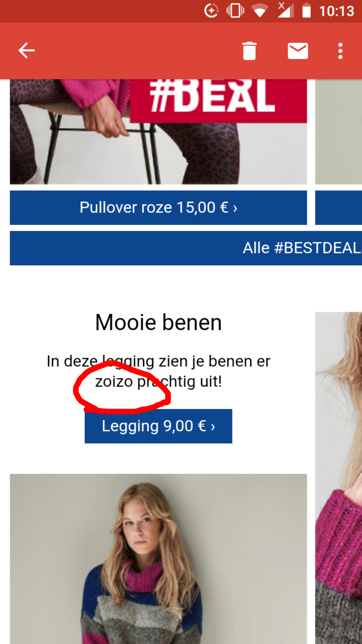Screen dimensions: 362x644
Task: Tap the vibrate mode status icon
Action: coord(235,11)
